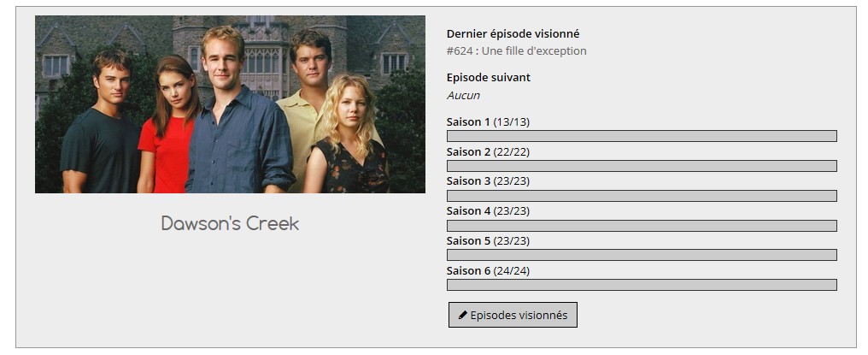Click the Saison 4 progress bar
This screenshot has height=355, width=868.
[x=642, y=226]
